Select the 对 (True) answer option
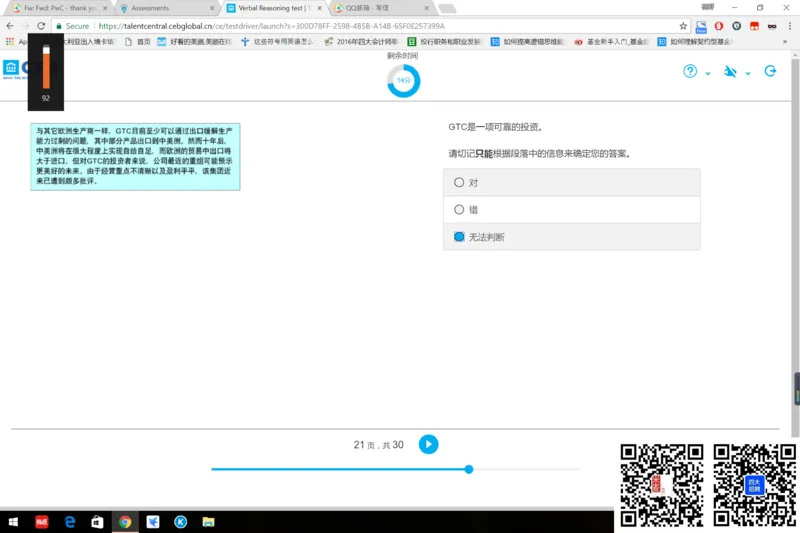The image size is (800, 533). (571, 183)
